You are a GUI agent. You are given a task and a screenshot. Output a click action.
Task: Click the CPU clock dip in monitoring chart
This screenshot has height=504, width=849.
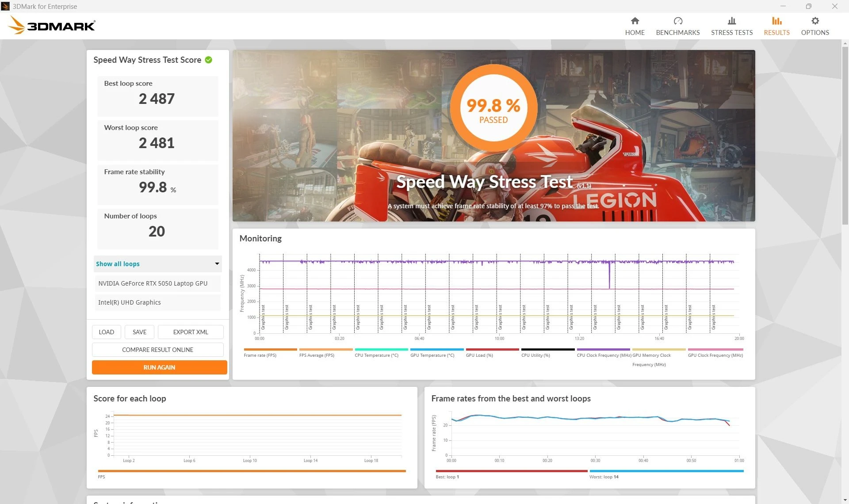click(609, 275)
